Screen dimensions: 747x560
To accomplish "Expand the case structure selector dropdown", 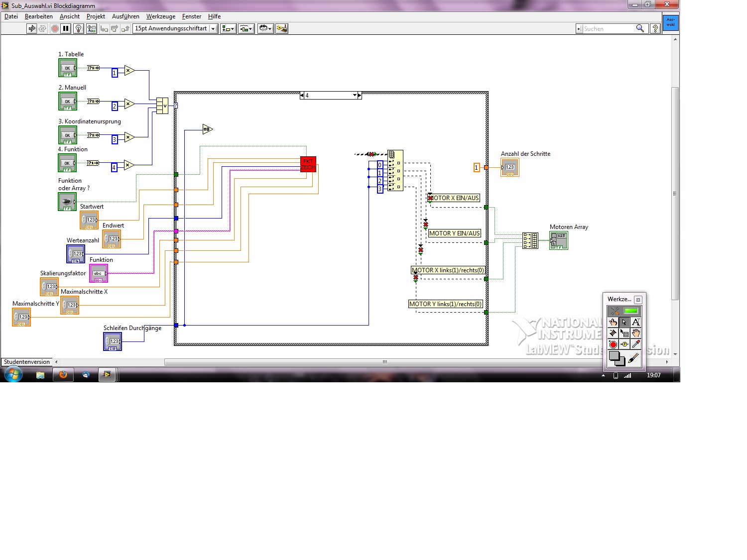I will click(355, 96).
